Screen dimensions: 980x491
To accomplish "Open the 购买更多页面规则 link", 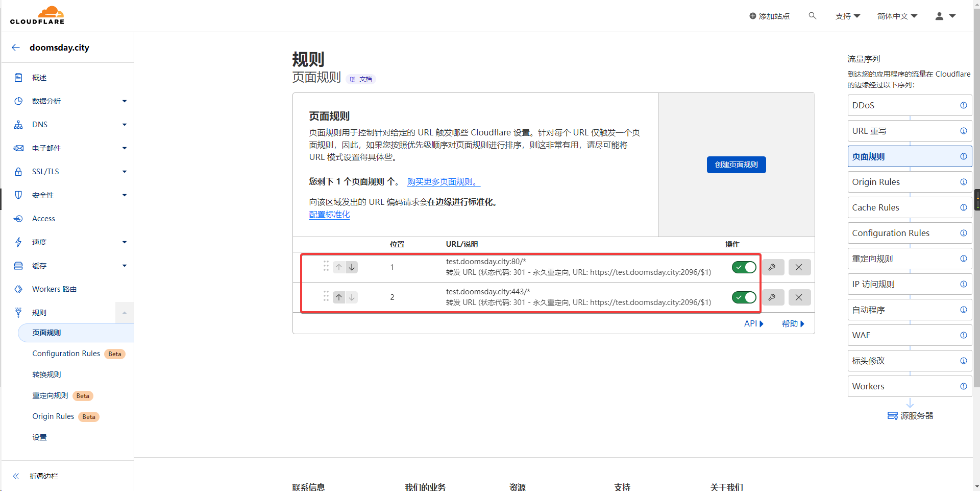I will pyautogui.click(x=443, y=182).
